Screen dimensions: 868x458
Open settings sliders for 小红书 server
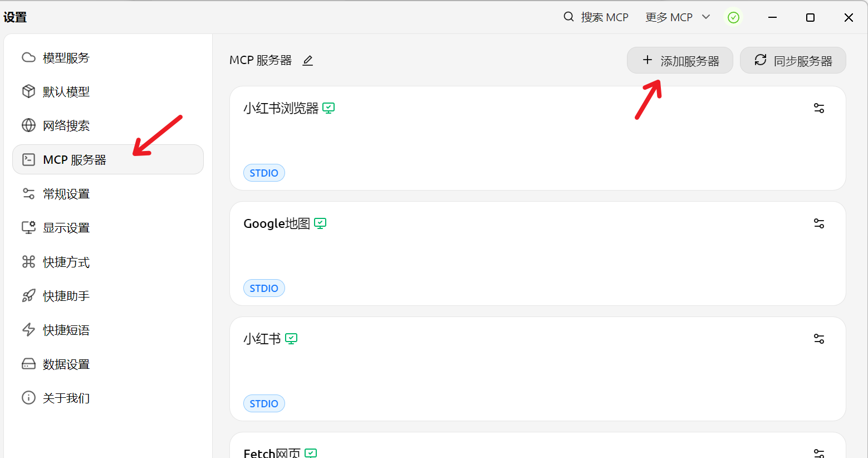[819, 339]
